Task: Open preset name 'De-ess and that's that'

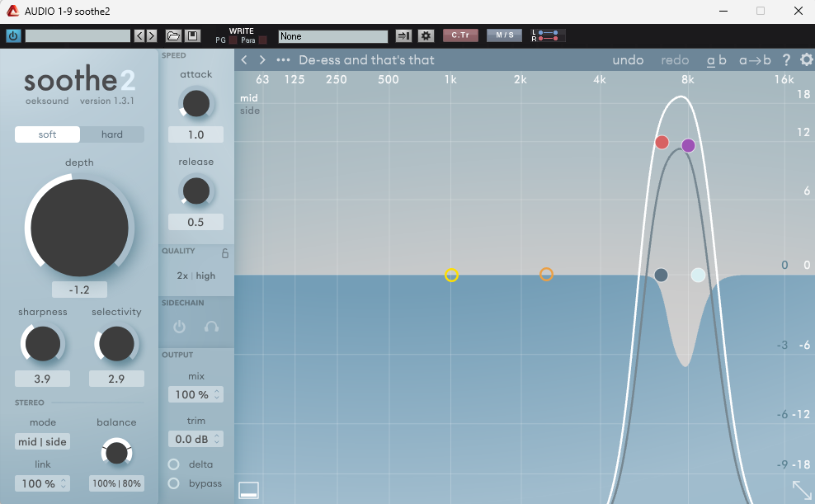Action: click(x=366, y=60)
